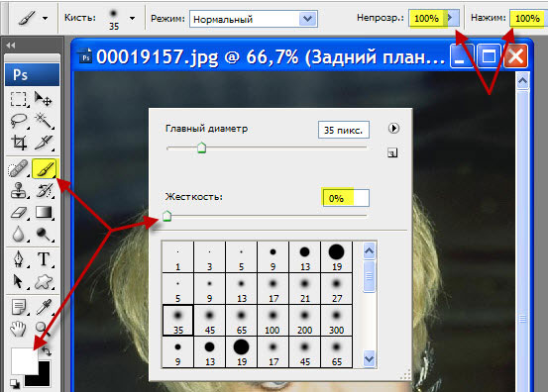Select the Eraser tool
Viewport: 548px width, 392px height.
point(19,212)
